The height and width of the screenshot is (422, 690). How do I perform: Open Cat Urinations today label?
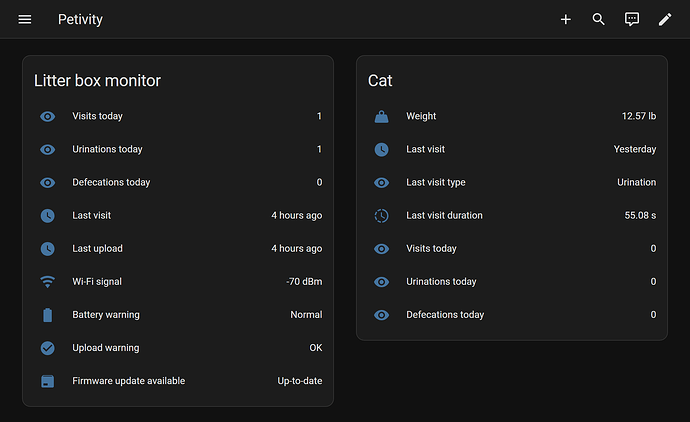click(441, 281)
